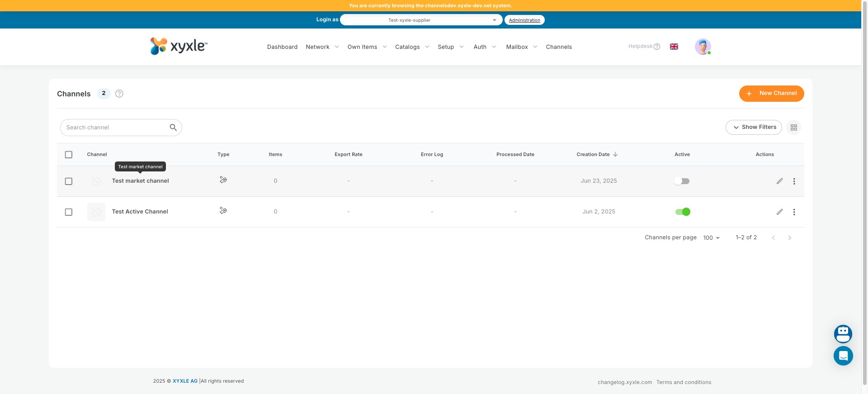Open the Login as supplier dropdown
868x394 pixels.
pyautogui.click(x=421, y=20)
